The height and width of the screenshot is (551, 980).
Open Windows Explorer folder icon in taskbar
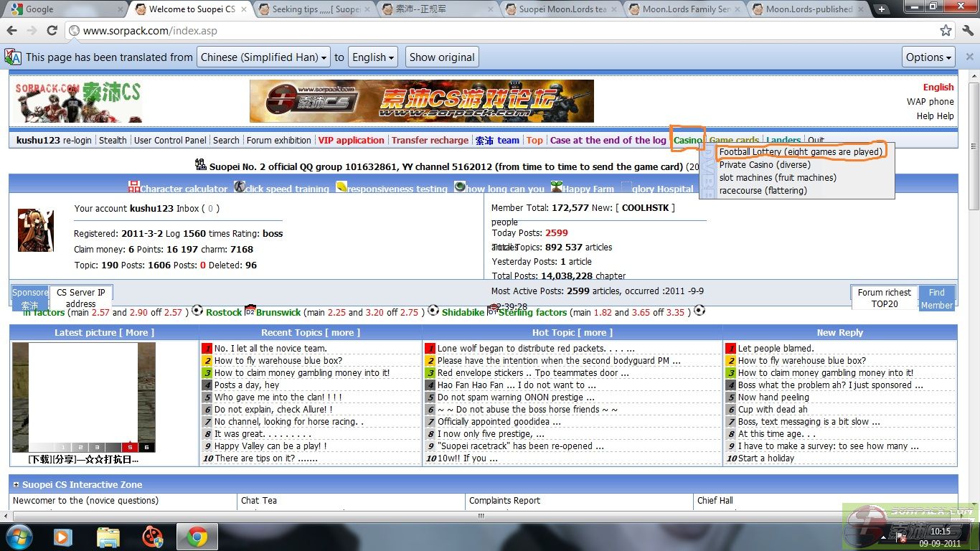(108, 536)
